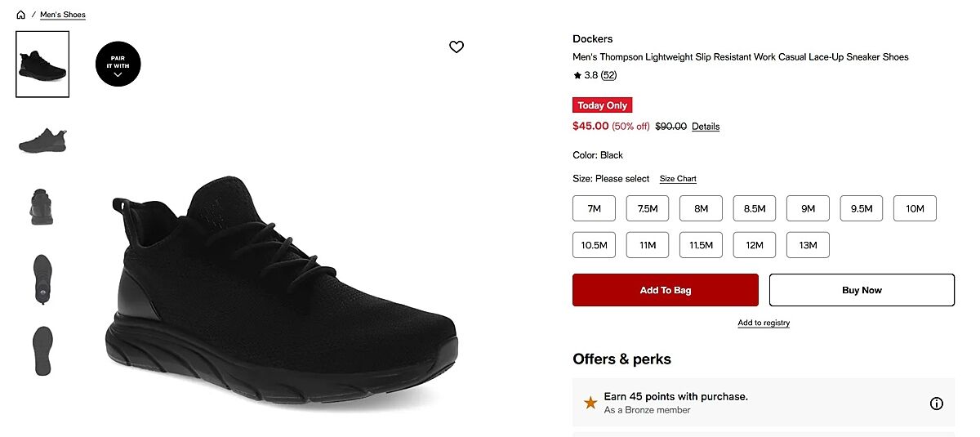Select size 13M
Viewport: 980px width, 437px height.
point(808,245)
